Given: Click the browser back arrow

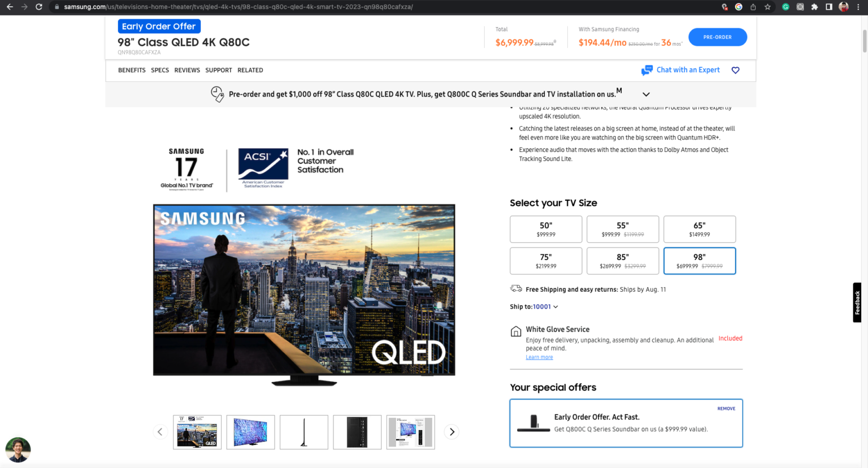Looking at the screenshot, I should coord(10,7).
